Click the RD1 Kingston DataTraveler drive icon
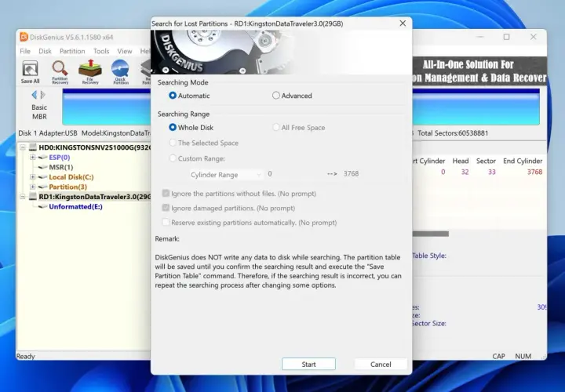This screenshot has width=565, height=392. pyautogui.click(x=33, y=197)
